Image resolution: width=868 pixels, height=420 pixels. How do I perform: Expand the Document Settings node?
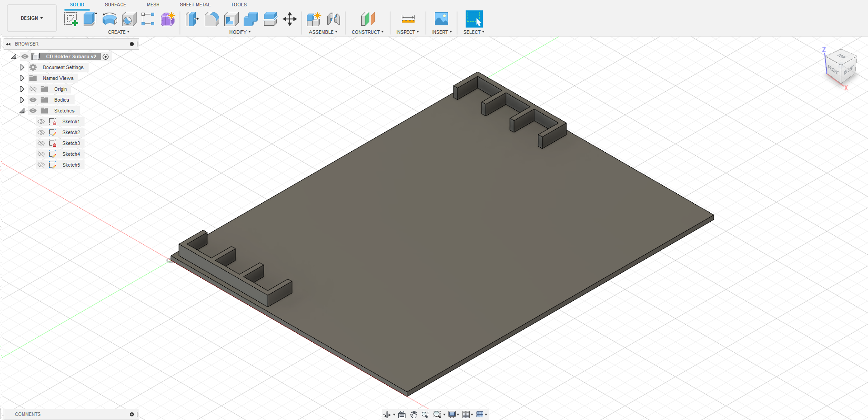(x=22, y=67)
